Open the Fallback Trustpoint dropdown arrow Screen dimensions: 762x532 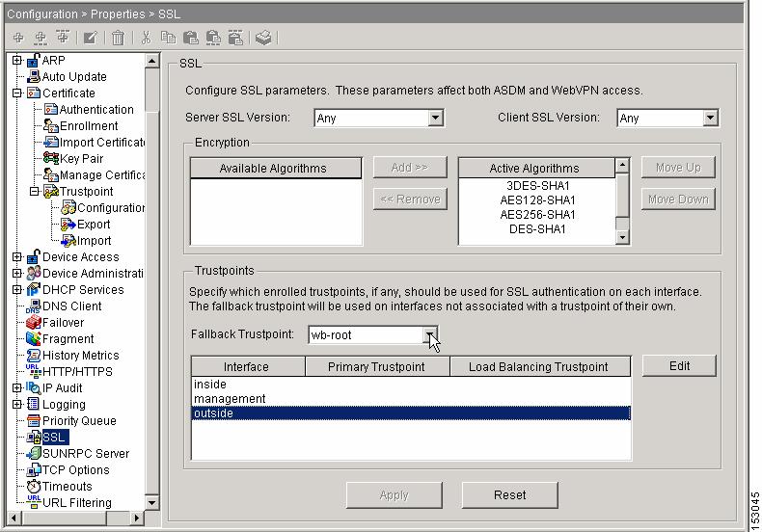(430, 335)
